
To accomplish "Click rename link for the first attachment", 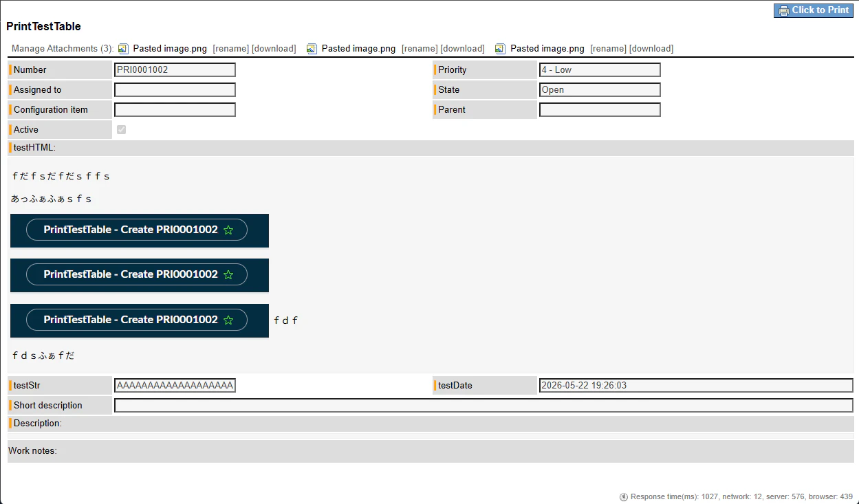I will click(231, 49).
